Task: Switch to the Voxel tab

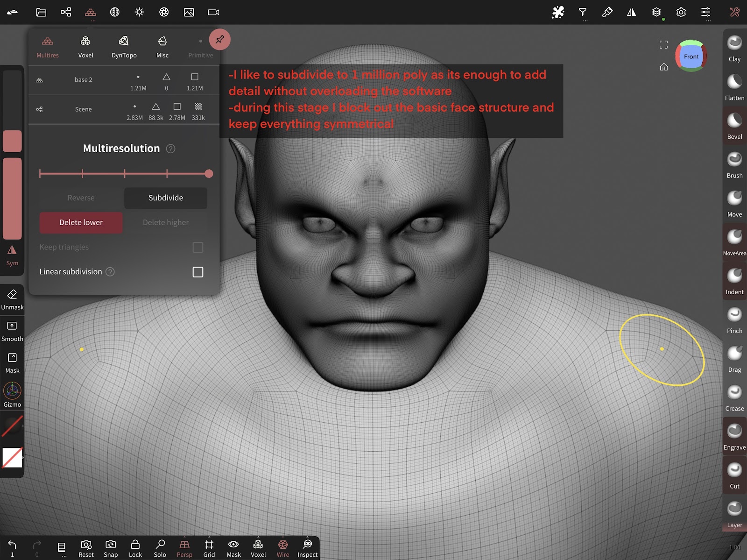Action: click(86, 47)
